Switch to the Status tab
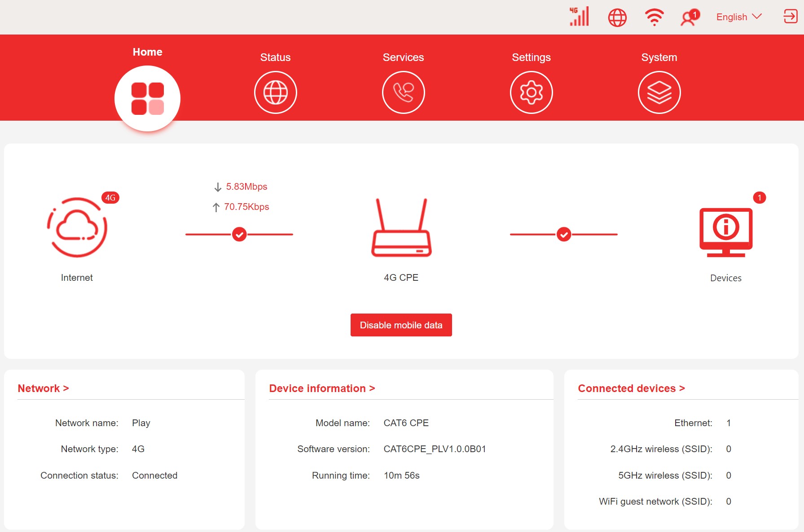The image size is (804, 532). tap(275, 92)
